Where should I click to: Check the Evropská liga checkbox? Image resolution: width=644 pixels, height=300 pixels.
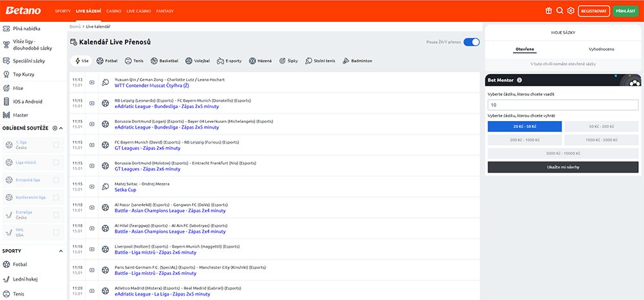pos(56,180)
